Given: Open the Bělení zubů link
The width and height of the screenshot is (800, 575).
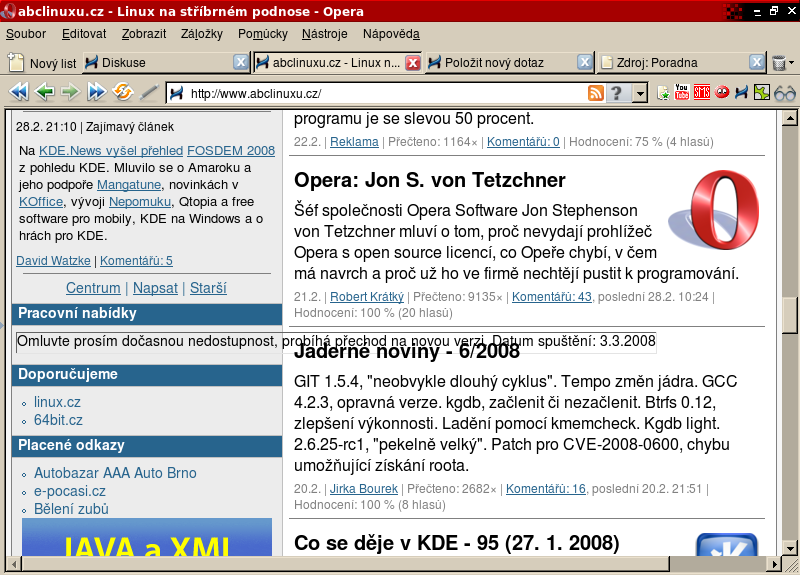Looking at the screenshot, I should point(71,509).
